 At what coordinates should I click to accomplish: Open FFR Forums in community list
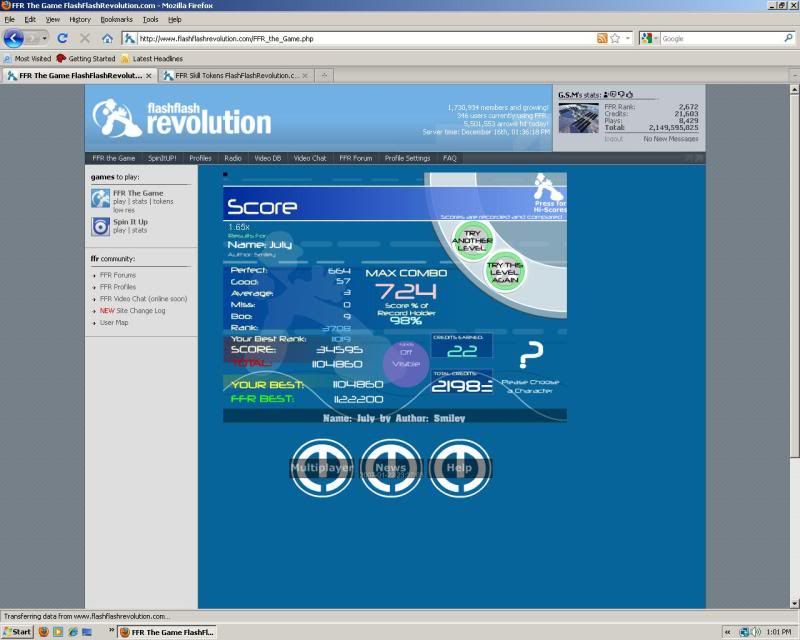click(x=118, y=275)
